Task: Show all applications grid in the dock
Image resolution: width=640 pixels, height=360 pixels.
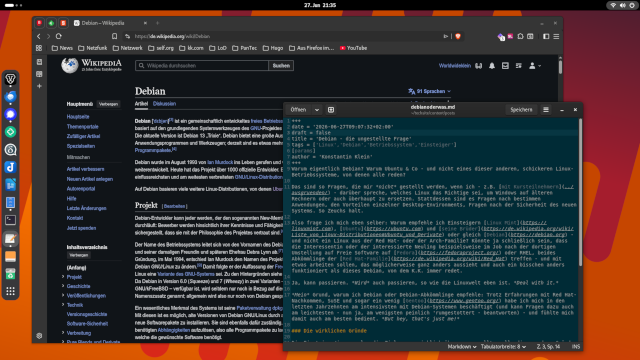Action: pos(11,291)
